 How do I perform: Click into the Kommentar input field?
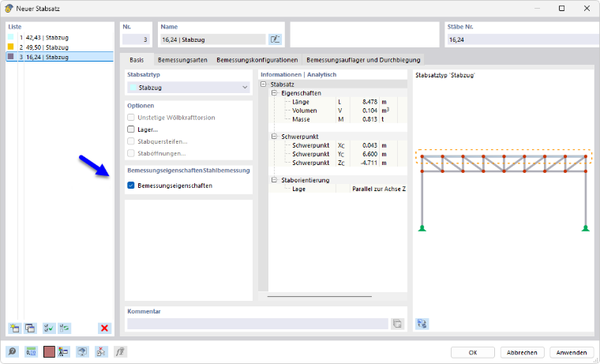(258, 324)
